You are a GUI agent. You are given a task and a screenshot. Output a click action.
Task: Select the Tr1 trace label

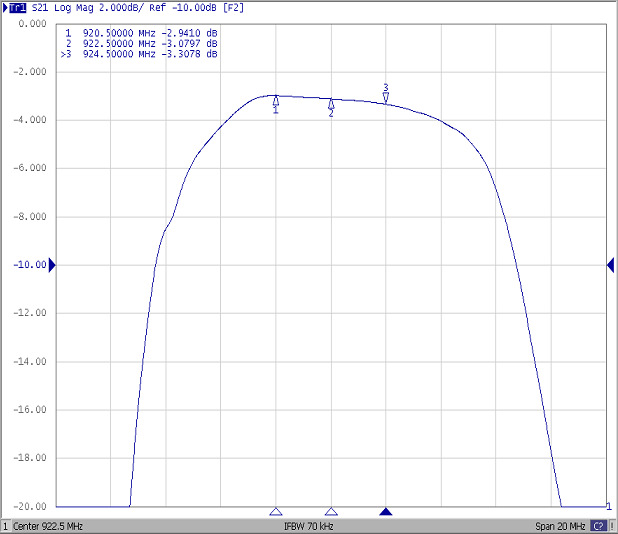18,8
